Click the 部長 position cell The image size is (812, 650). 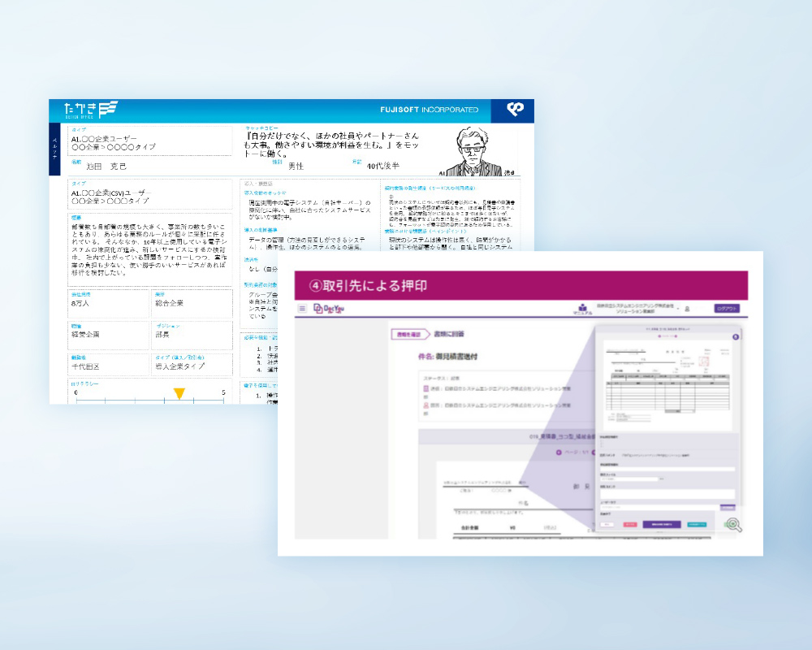[192, 335]
